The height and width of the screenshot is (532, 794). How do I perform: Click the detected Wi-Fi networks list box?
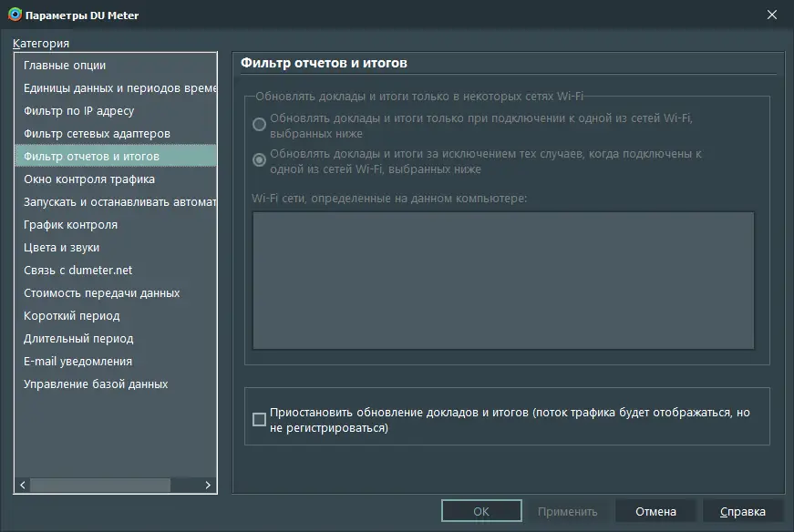pyautogui.click(x=502, y=281)
